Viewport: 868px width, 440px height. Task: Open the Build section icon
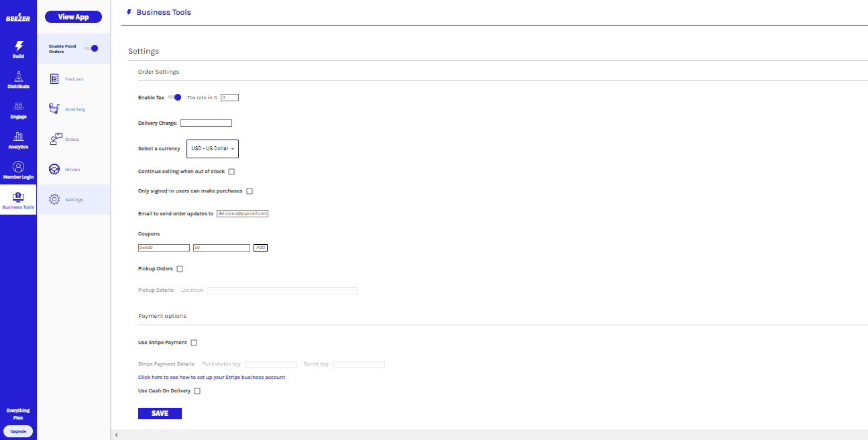pyautogui.click(x=18, y=46)
